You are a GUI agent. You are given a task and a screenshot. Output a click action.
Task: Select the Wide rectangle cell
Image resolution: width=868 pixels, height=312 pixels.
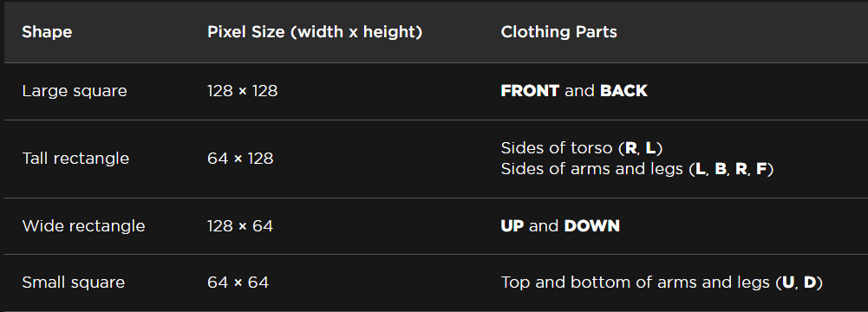(83, 226)
